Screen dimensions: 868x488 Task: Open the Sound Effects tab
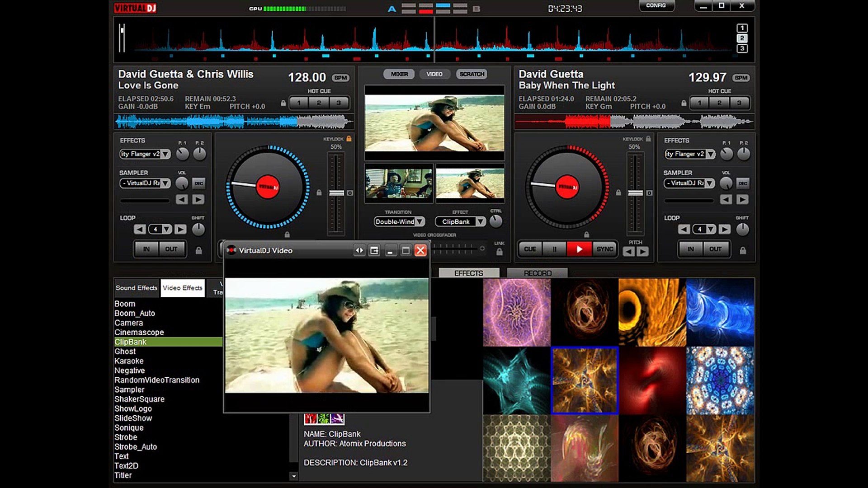tap(136, 288)
